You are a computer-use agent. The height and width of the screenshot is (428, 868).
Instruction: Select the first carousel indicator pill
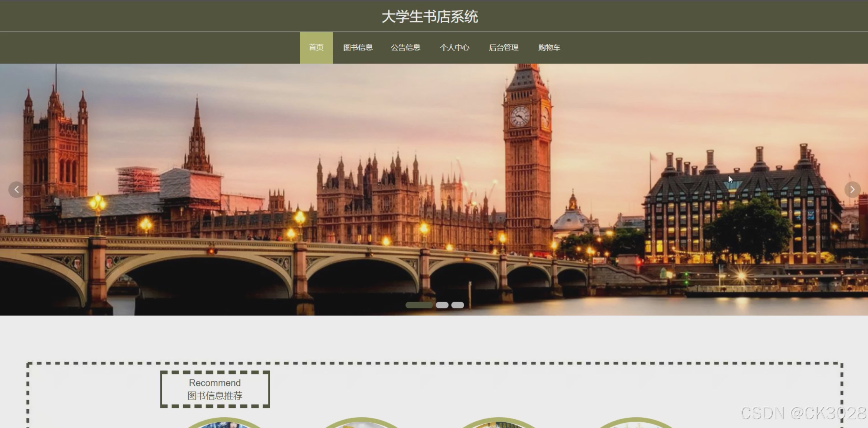(x=419, y=305)
